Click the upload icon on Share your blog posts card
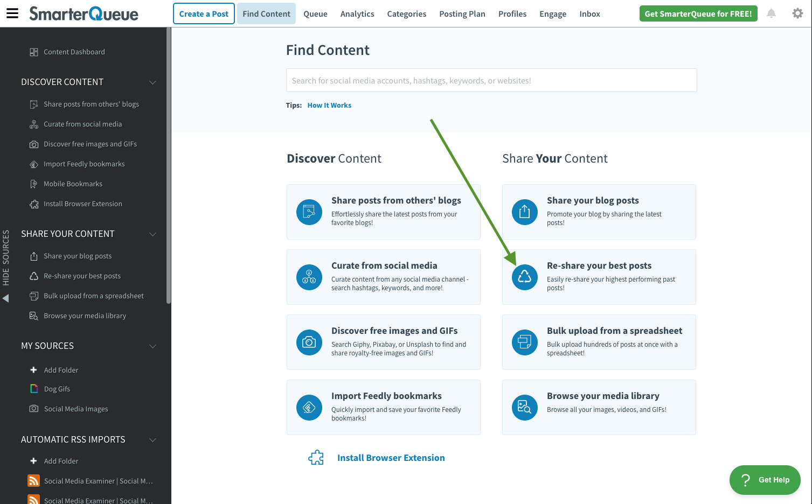Image resolution: width=812 pixels, height=504 pixels. pyautogui.click(x=525, y=212)
